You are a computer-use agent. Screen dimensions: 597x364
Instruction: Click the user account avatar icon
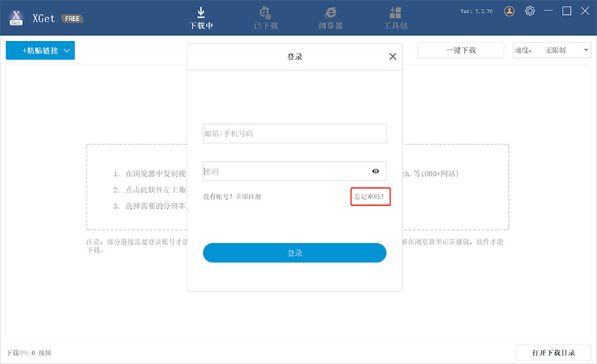click(510, 11)
